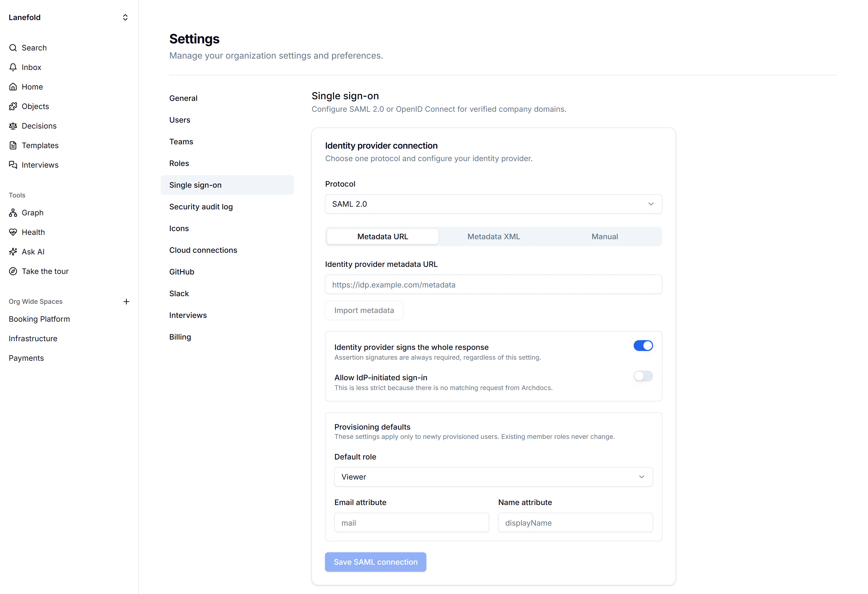Screen dimensions: 868x594
Task: Open Interviews settings section
Action: coord(227,315)
